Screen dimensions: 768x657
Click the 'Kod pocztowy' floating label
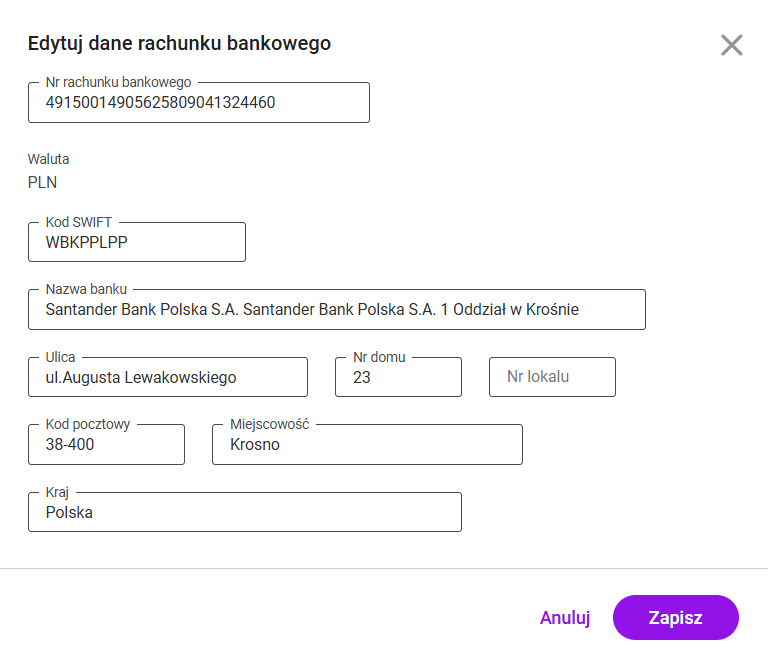[88, 424]
